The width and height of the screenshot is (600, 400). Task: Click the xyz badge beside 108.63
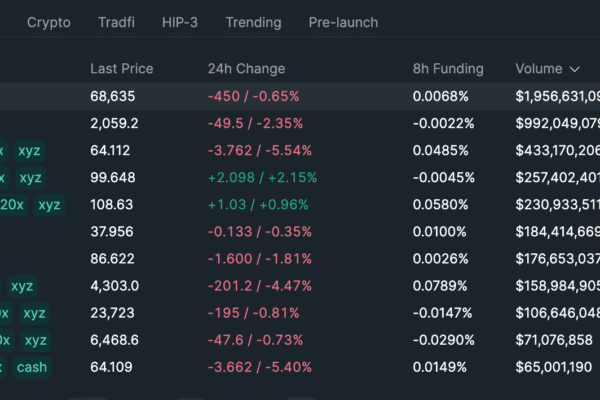tap(49, 205)
